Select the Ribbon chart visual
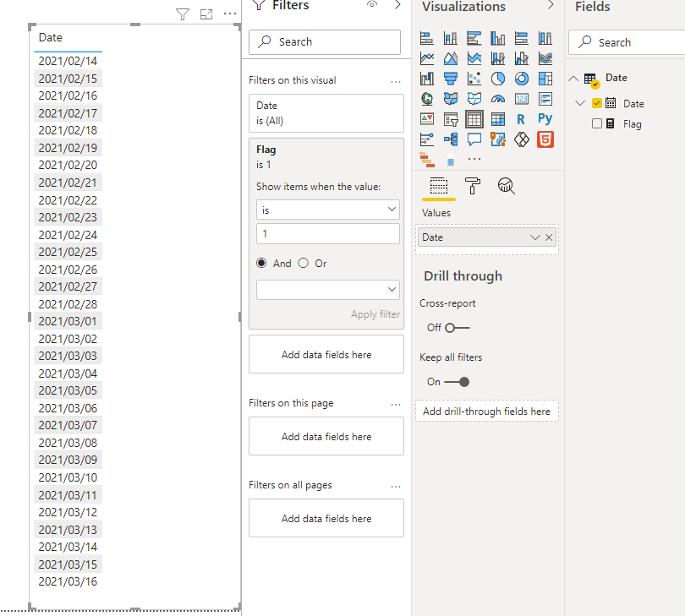685x616 pixels. click(545, 58)
